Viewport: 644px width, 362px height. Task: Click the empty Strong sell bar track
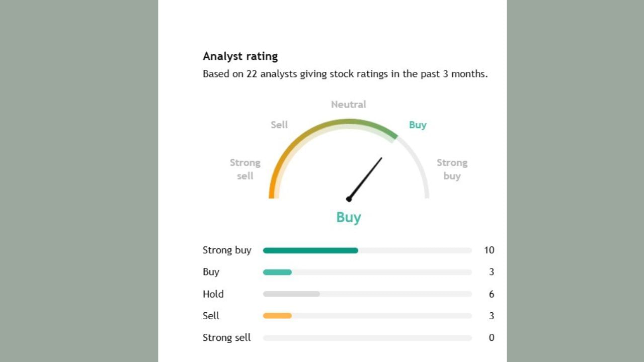point(367,338)
